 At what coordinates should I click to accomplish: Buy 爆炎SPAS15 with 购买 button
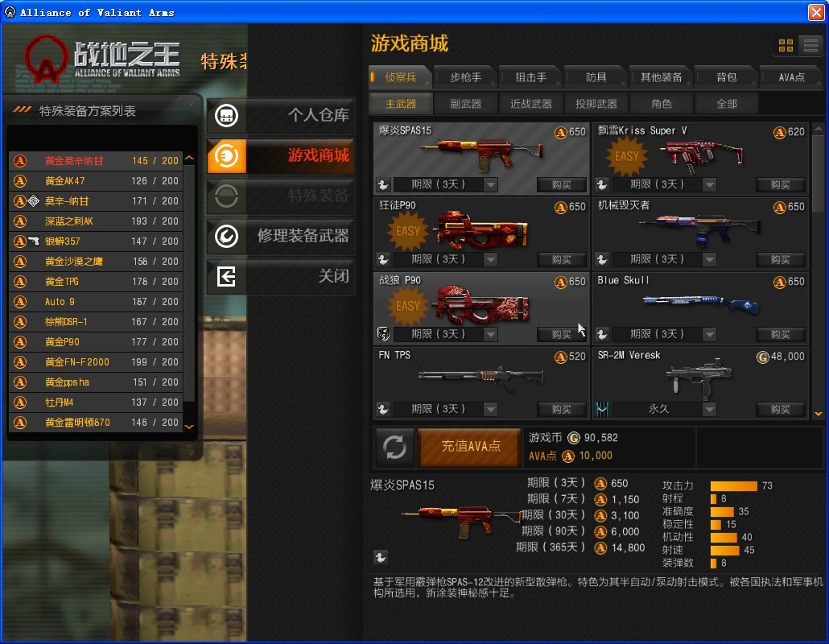tap(562, 184)
